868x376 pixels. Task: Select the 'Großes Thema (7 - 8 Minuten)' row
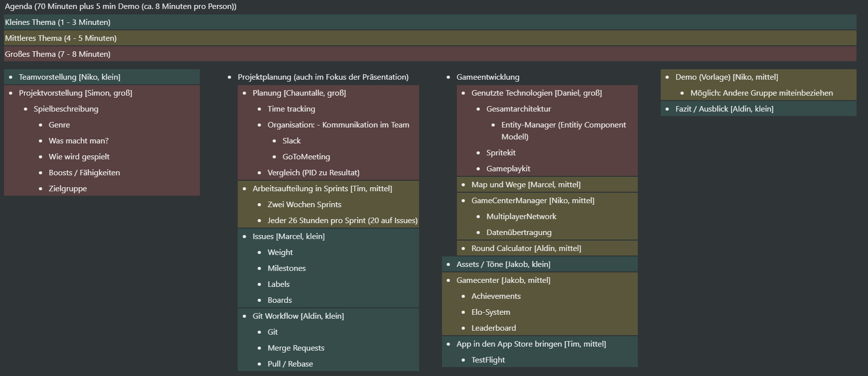430,54
